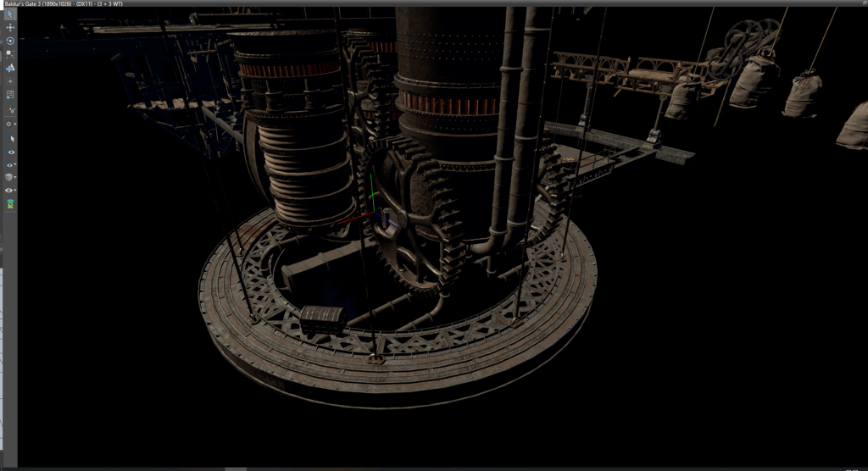Activate the Move transform tool
868x471 pixels.
(10, 28)
